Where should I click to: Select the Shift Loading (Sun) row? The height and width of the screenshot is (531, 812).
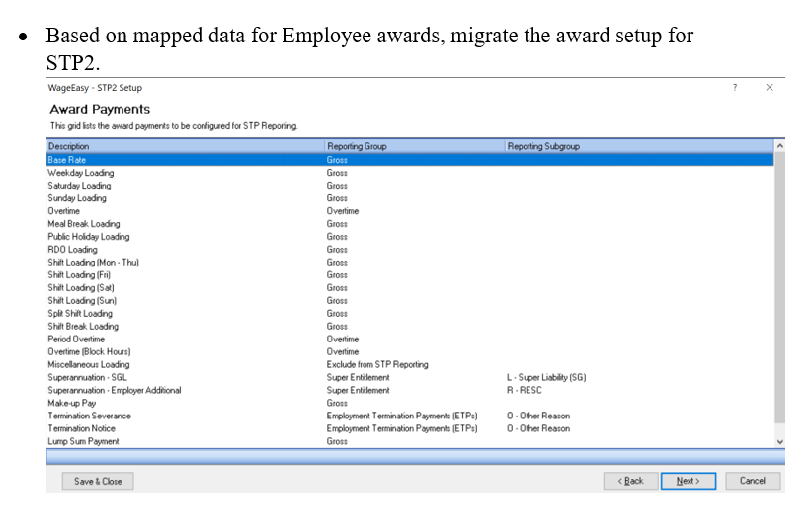410,301
